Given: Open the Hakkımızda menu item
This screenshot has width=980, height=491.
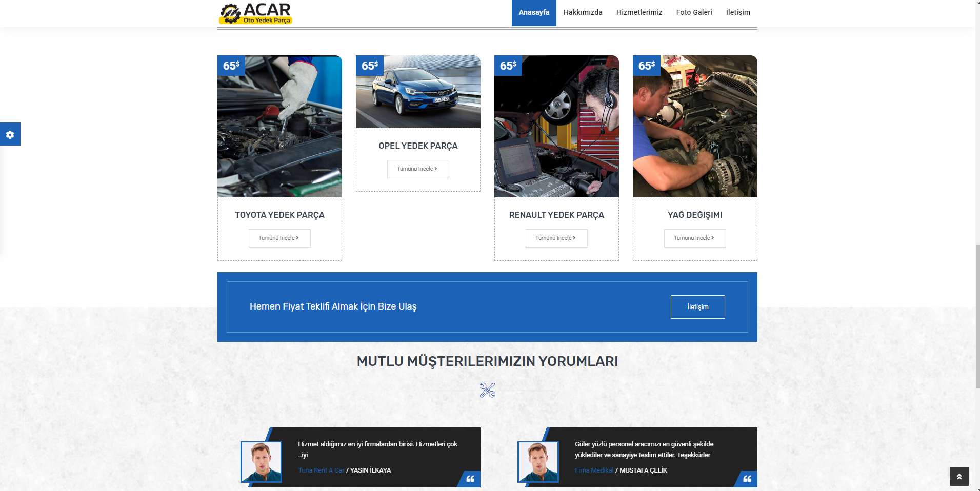Looking at the screenshot, I should click(583, 13).
